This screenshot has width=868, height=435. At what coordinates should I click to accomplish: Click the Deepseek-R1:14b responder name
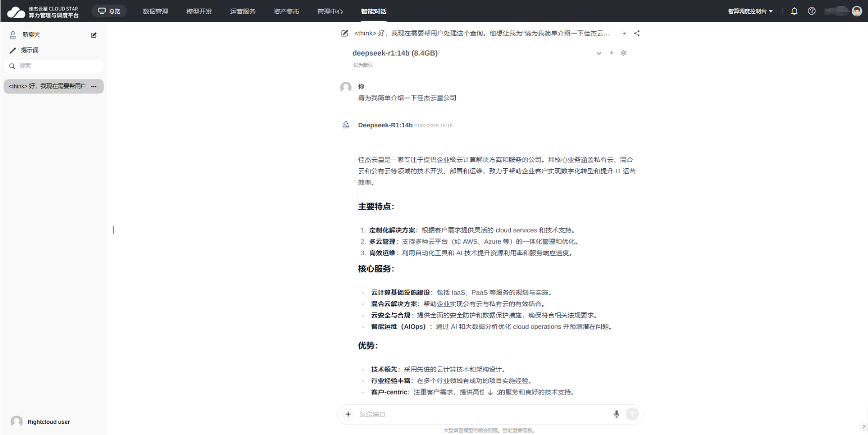385,125
